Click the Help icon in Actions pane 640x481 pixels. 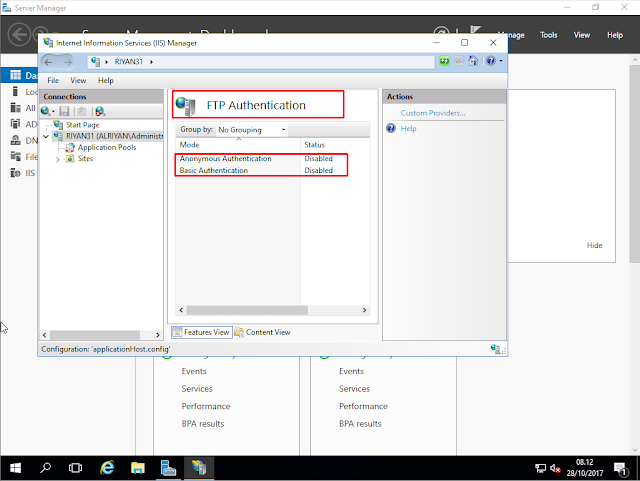(x=391, y=128)
